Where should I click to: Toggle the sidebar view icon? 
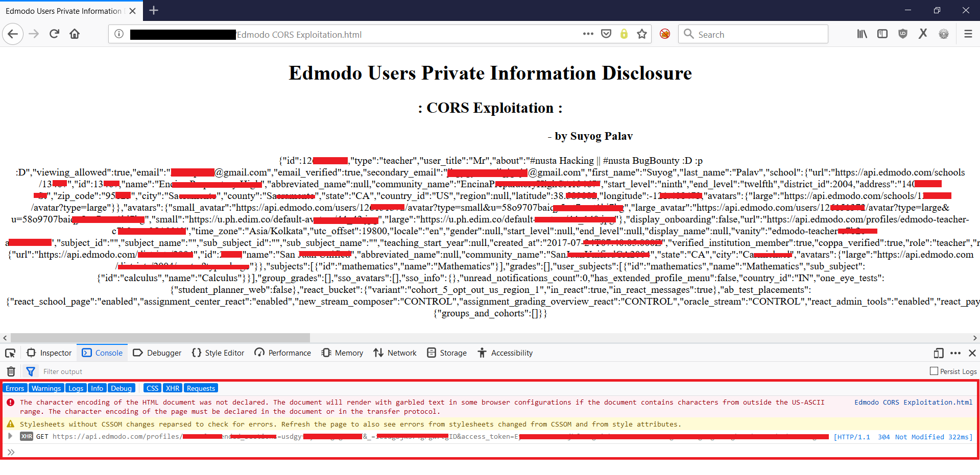(x=882, y=34)
